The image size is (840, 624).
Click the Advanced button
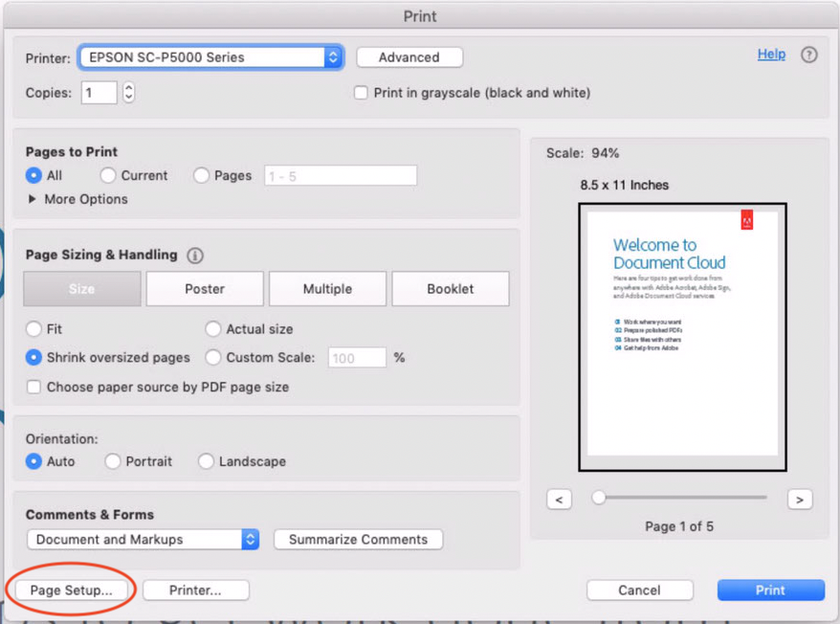[409, 57]
